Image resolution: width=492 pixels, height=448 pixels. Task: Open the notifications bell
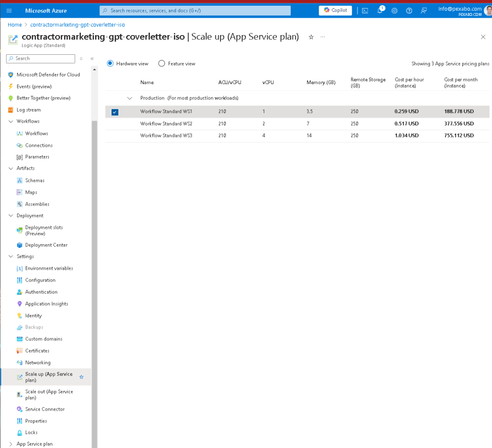click(x=380, y=11)
